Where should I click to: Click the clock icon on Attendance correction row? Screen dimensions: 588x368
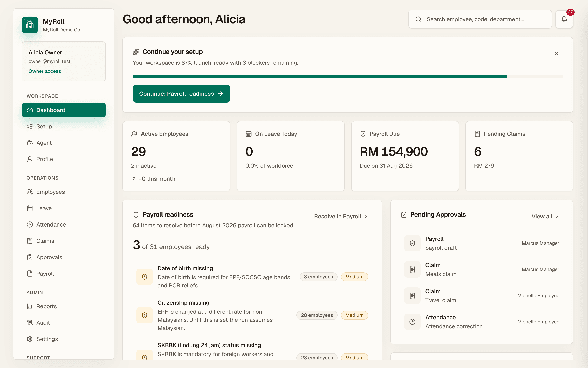click(x=412, y=322)
